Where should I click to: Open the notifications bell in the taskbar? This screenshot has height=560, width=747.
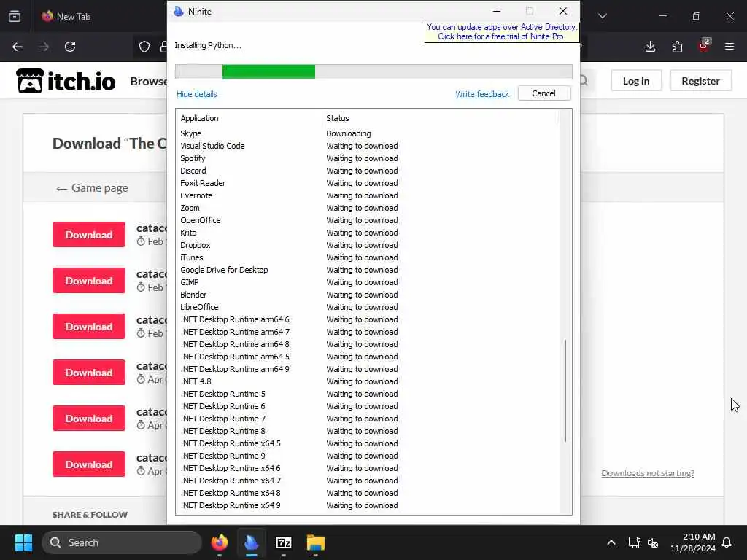pyautogui.click(x=727, y=542)
